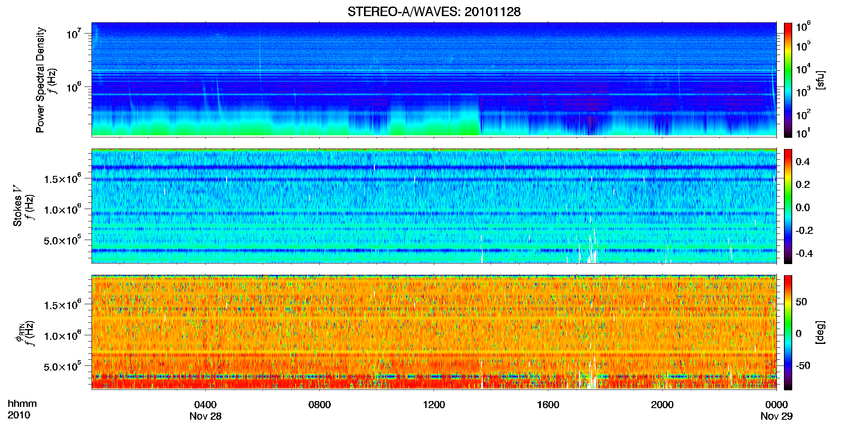868x447 pixels.
Task: Click the [deg] colorbar unit label
Action: tap(820, 332)
